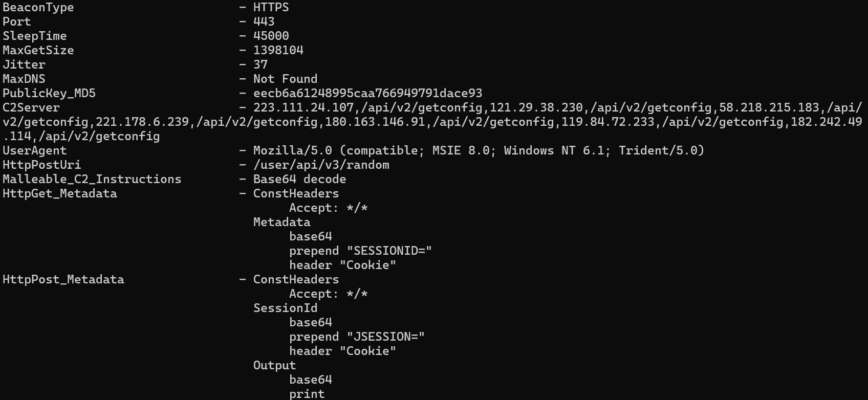Screen dimensions: 868x400
Task: Click the Jitter value 37
Action: [260, 65]
